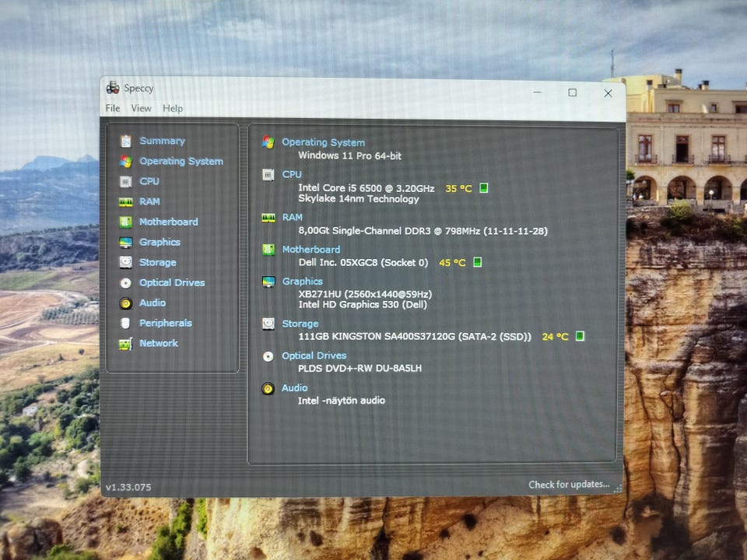Open the CPU heading link in summary

(292, 174)
